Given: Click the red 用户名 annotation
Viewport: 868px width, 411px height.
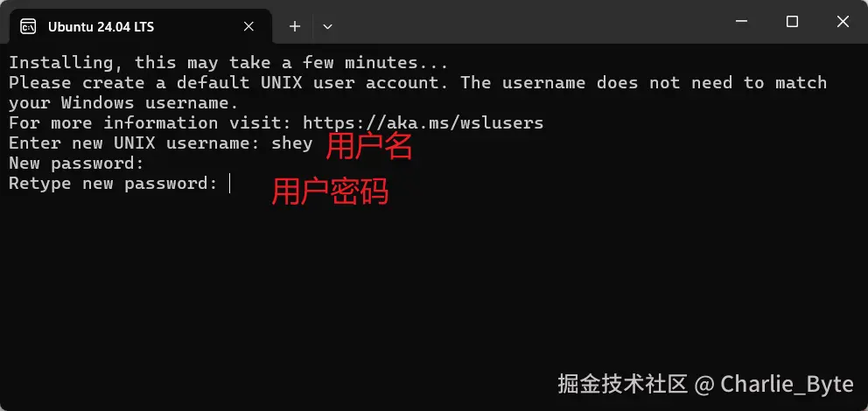Looking at the screenshot, I should tap(369, 147).
